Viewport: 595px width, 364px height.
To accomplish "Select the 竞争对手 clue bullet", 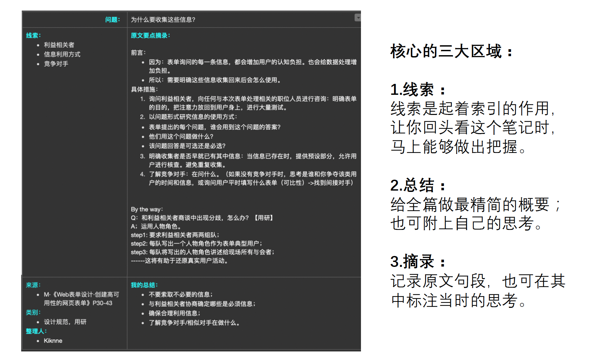I will coord(56,64).
